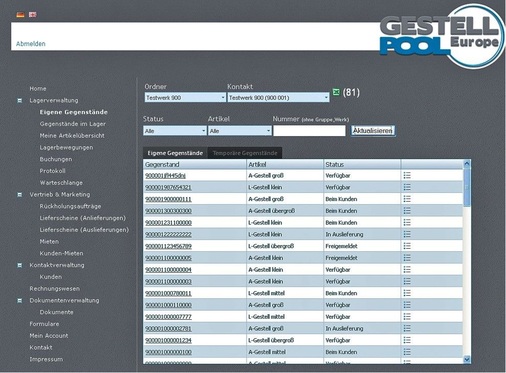Open details icon for row 900001100000004
The width and height of the screenshot is (506, 373).
[407, 269]
